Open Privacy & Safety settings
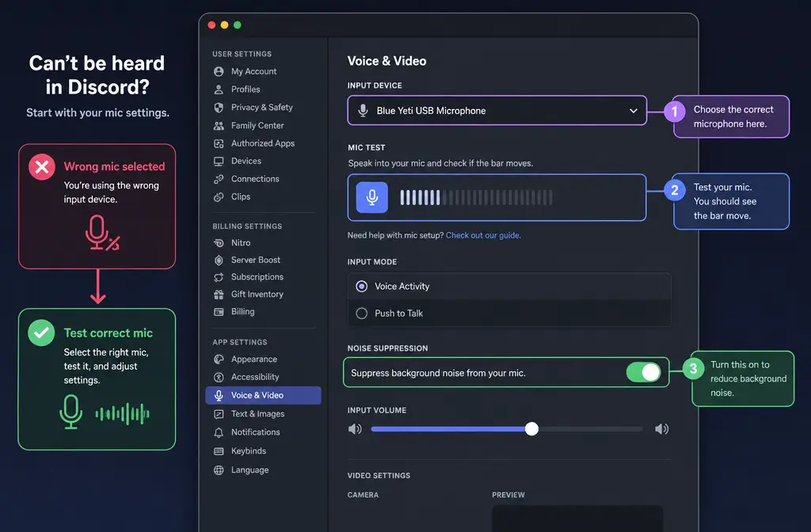 (x=263, y=108)
